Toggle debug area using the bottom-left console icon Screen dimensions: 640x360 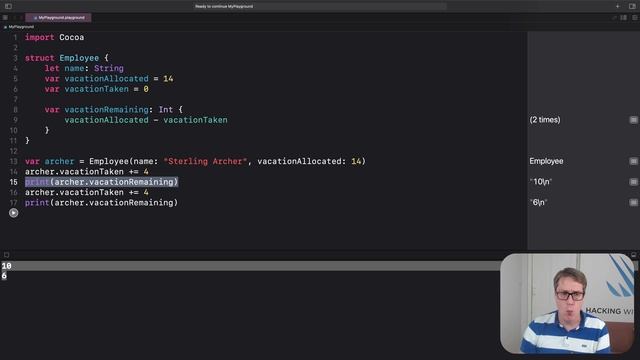coord(6,255)
